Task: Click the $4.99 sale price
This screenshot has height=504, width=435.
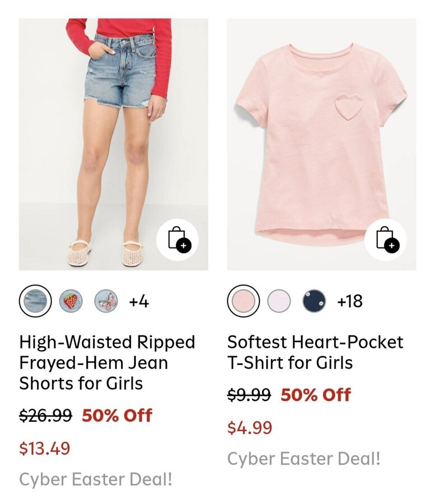Action: point(249,428)
